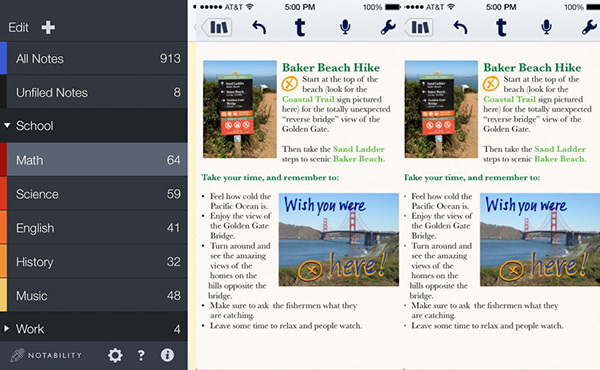
Task: Open All Notes list
Action: pyautogui.click(x=94, y=59)
